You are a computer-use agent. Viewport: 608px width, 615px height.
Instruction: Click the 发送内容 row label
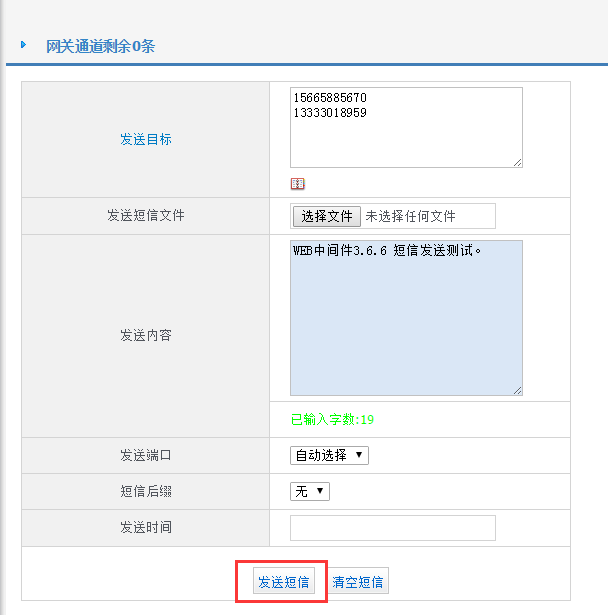coord(146,335)
